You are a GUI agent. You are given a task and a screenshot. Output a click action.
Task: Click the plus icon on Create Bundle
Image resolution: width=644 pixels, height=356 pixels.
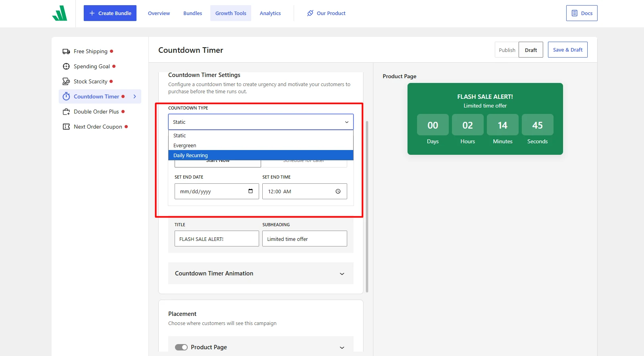coord(92,13)
